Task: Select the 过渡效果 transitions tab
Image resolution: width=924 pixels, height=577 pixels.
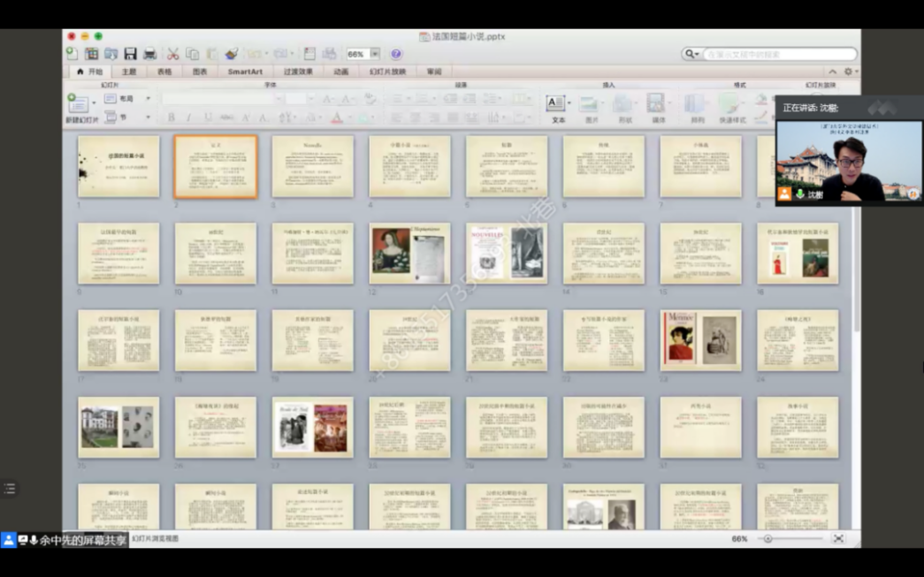Action: (x=298, y=72)
